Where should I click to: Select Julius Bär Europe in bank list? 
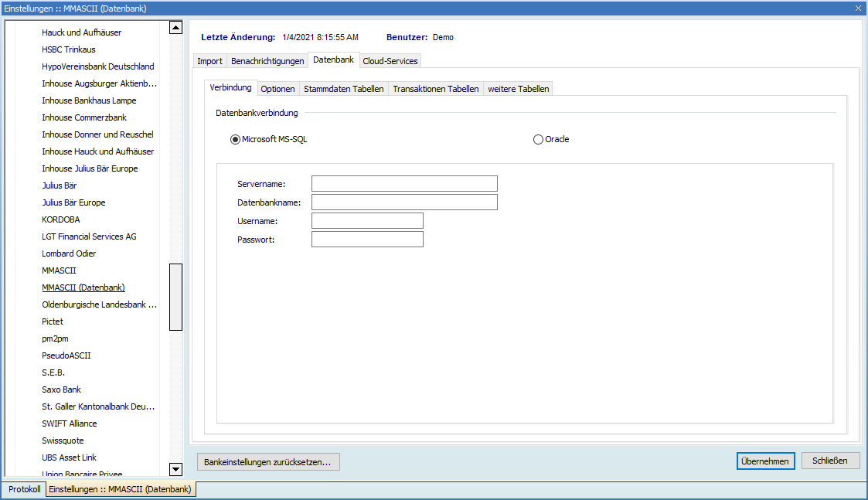pyautogui.click(x=73, y=202)
